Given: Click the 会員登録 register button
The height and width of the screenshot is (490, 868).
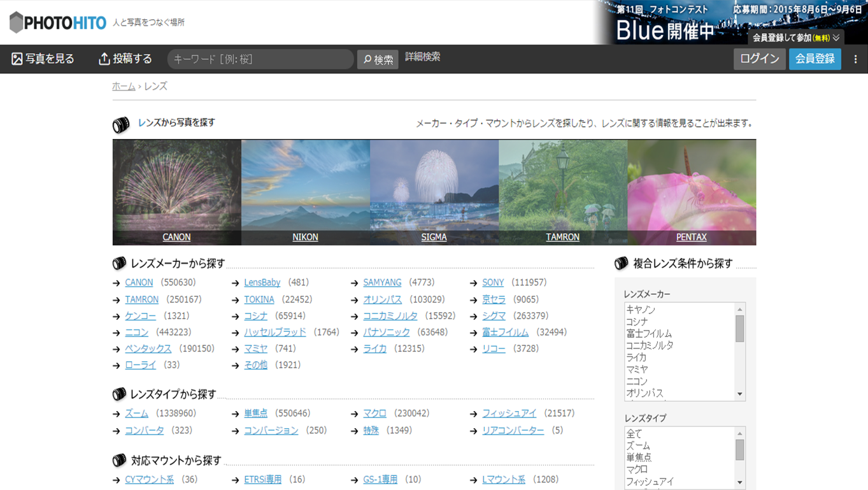Looking at the screenshot, I should 815,59.
